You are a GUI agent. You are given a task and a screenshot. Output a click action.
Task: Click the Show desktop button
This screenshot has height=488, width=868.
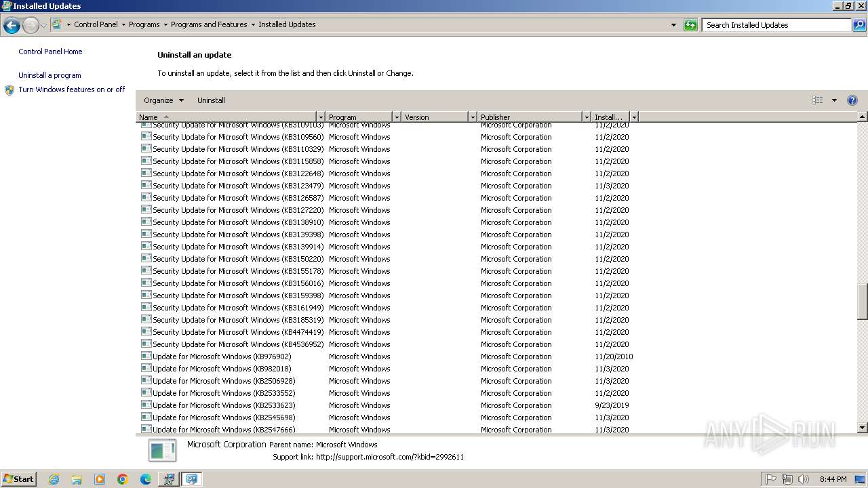(x=861, y=479)
